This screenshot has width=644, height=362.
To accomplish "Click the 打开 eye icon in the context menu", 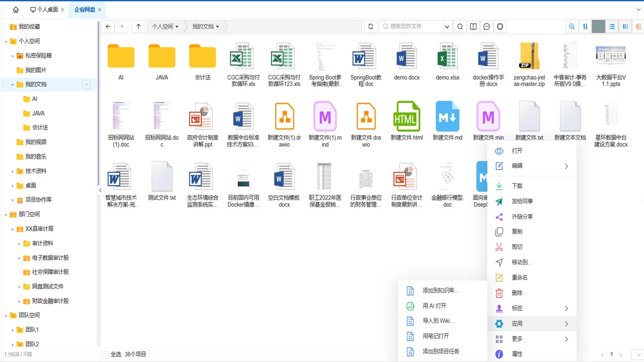I will tap(499, 151).
